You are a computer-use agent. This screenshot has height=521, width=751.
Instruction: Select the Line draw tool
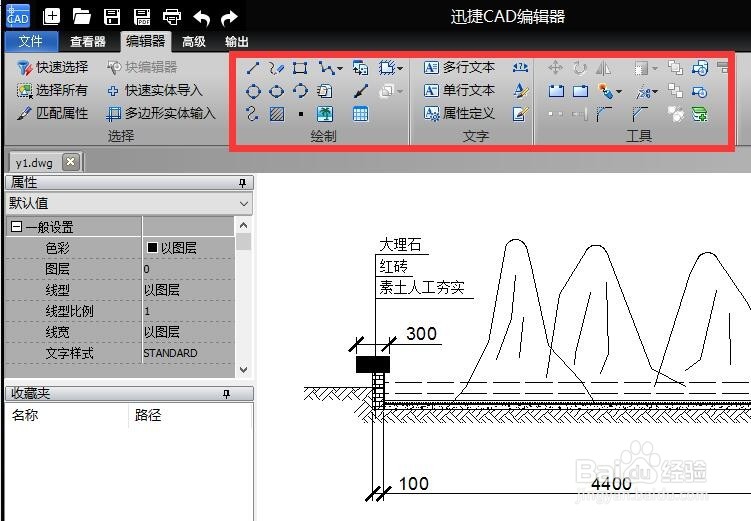(x=253, y=68)
